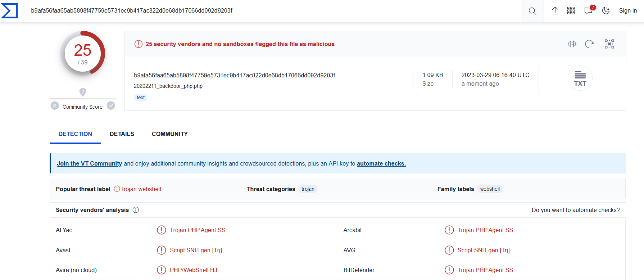644x280 pixels.
Task: Click the reanalyze file icon
Action: pyautogui.click(x=590, y=44)
